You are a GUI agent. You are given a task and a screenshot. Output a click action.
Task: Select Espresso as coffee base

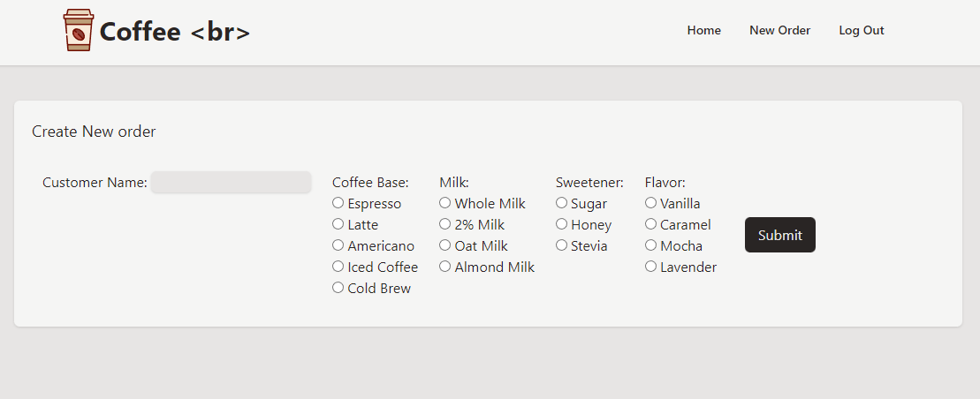click(x=338, y=203)
